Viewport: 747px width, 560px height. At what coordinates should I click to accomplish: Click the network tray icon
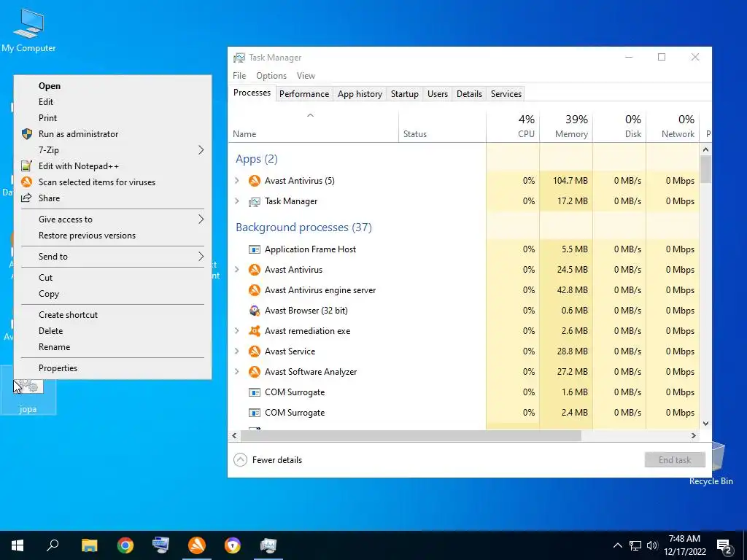[x=635, y=545]
